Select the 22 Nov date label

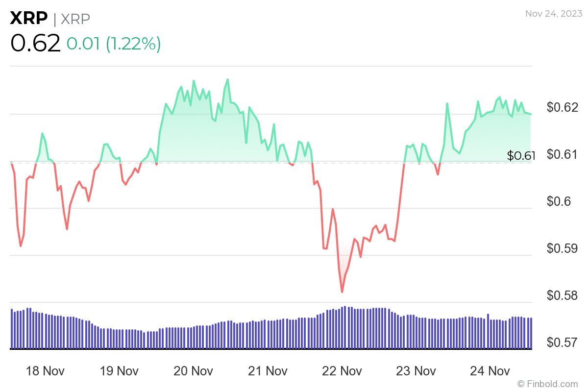click(x=342, y=370)
